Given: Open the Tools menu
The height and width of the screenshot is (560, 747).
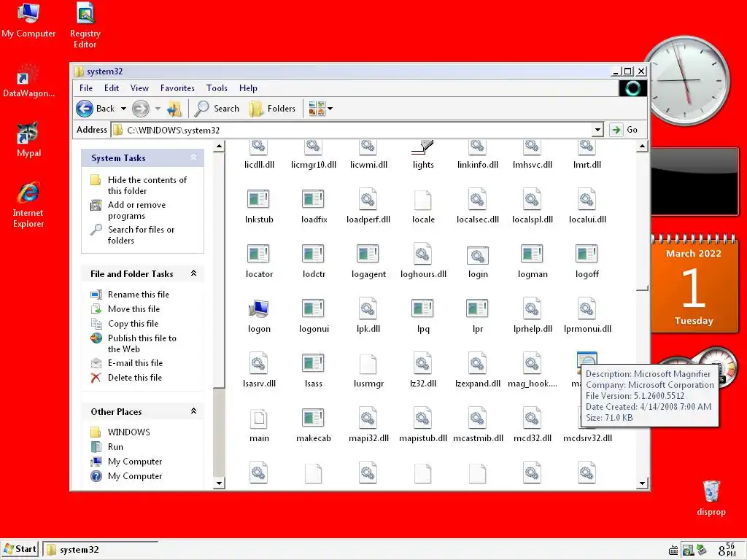Looking at the screenshot, I should (x=217, y=88).
